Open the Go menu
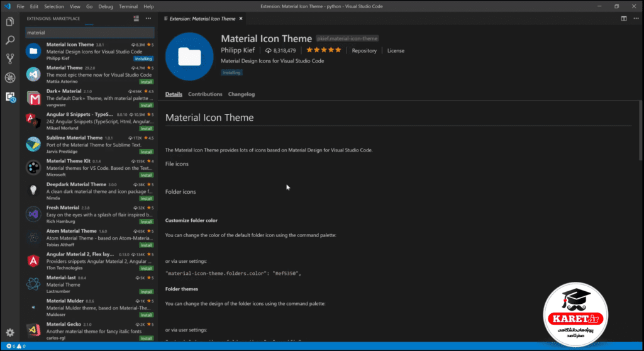Viewport: 644px width, 351px height. click(x=89, y=6)
